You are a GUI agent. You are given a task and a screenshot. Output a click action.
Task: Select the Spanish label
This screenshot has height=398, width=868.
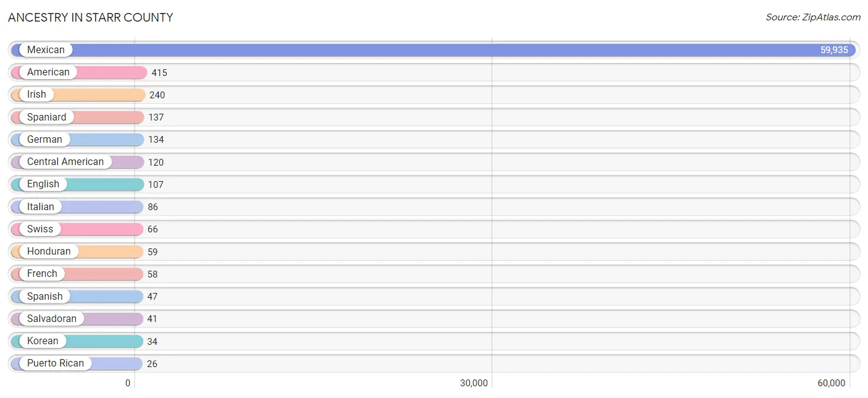(x=45, y=296)
